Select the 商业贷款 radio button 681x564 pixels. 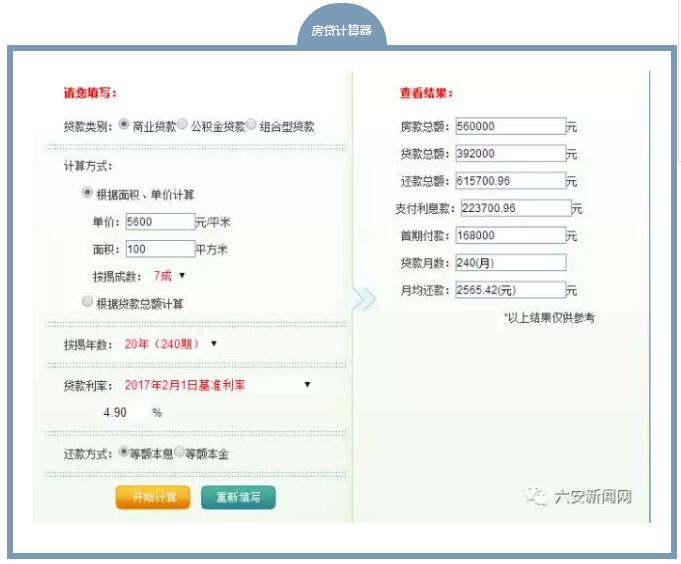pyautogui.click(x=124, y=125)
